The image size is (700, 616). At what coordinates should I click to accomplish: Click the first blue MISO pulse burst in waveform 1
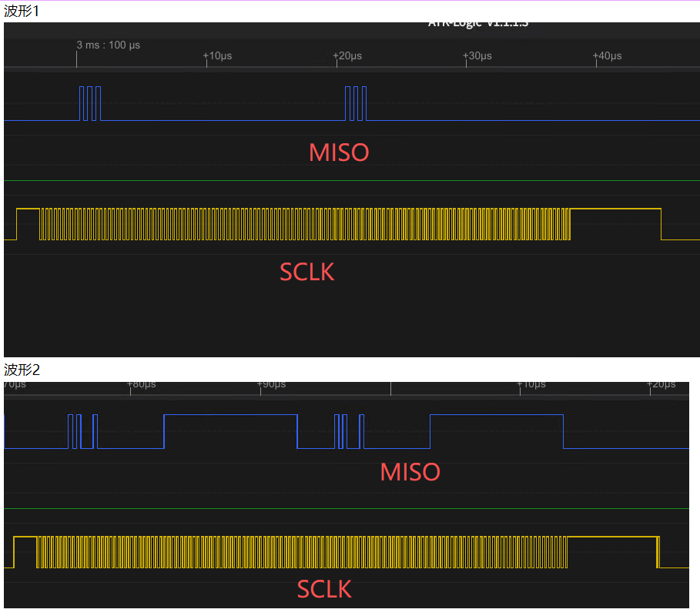(90, 103)
